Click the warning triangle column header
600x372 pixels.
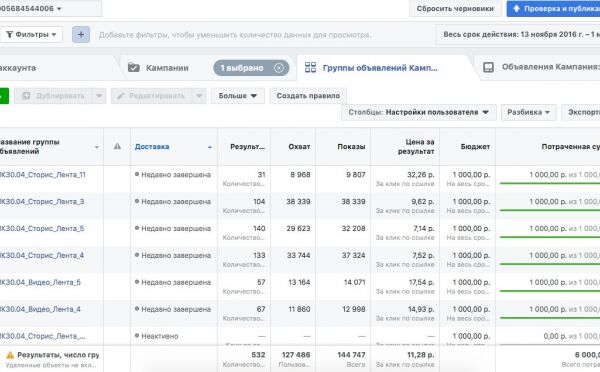pyautogui.click(x=117, y=146)
